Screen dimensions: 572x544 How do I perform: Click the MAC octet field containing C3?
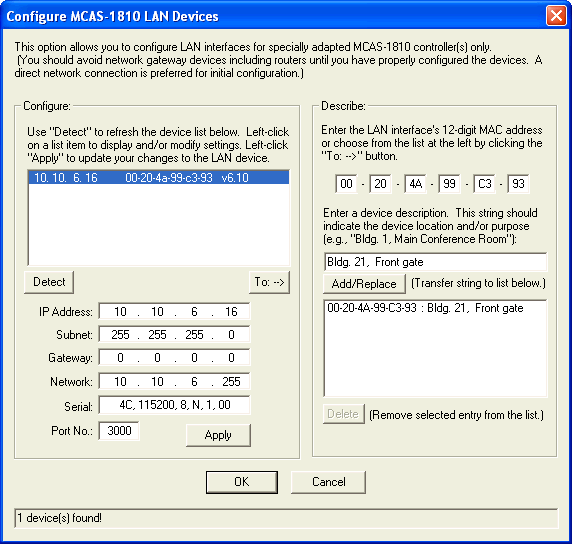[484, 184]
